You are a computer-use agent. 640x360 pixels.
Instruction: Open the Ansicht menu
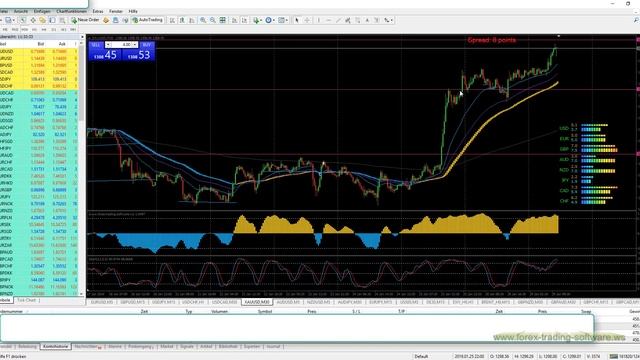21,11
